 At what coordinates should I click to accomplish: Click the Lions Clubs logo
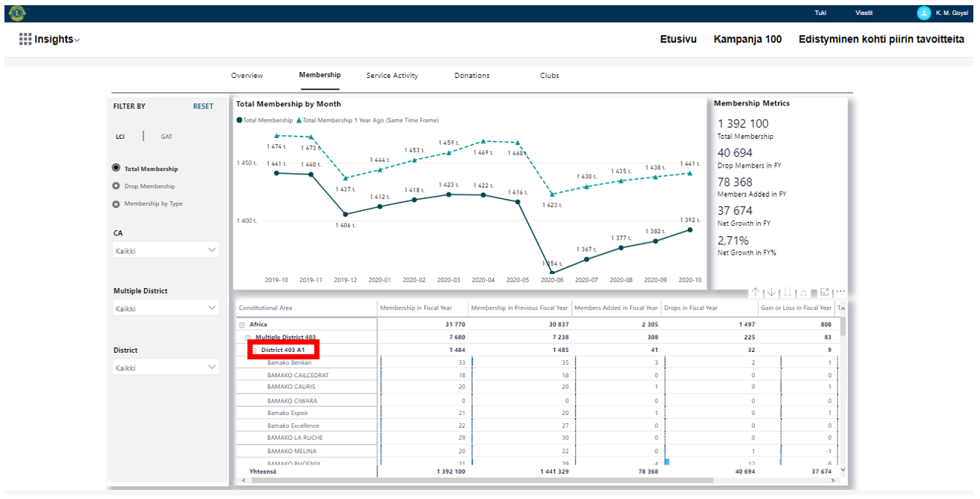tap(17, 13)
